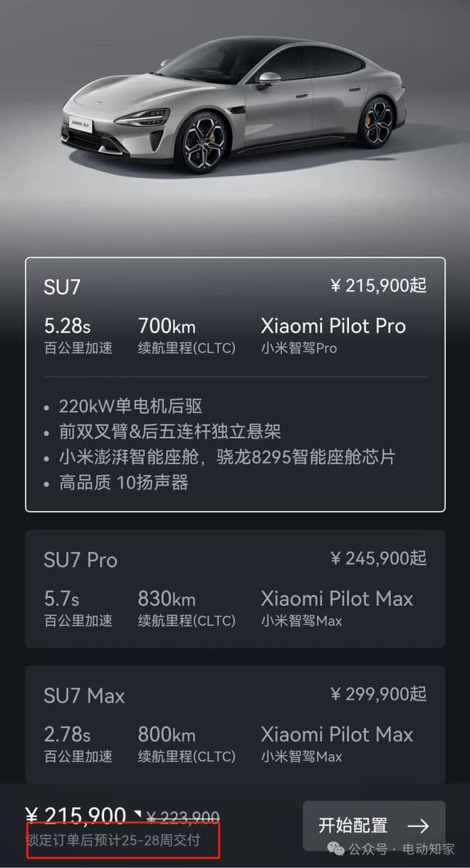Viewport: 470px width, 868px height.
Task: Expand price details triangle beside ¥215,900
Action: 138,813
